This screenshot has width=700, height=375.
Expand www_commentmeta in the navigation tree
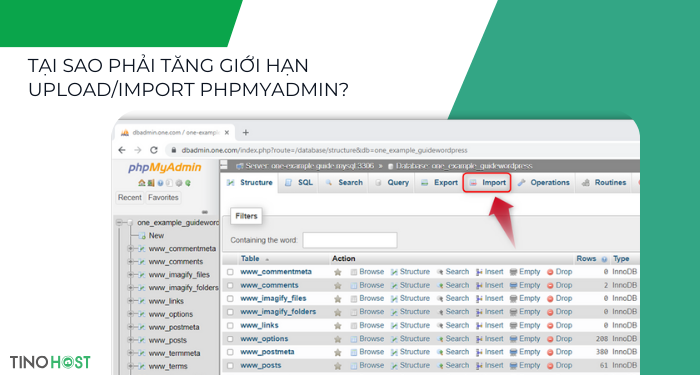click(x=131, y=249)
